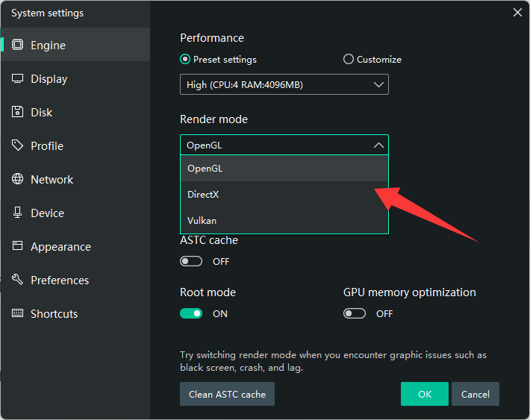Click the Engine icon in sidebar
530x420 pixels.
tap(18, 45)
